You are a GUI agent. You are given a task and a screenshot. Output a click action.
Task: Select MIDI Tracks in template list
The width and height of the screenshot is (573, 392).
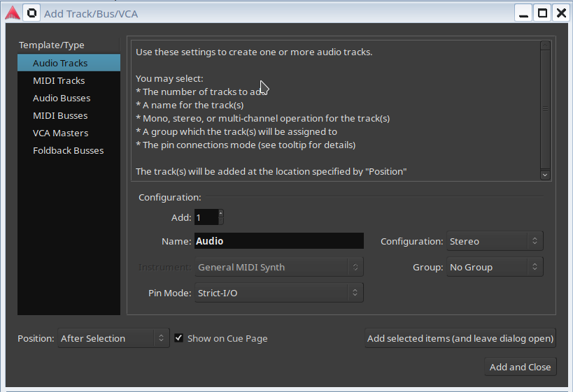point(59,80)
